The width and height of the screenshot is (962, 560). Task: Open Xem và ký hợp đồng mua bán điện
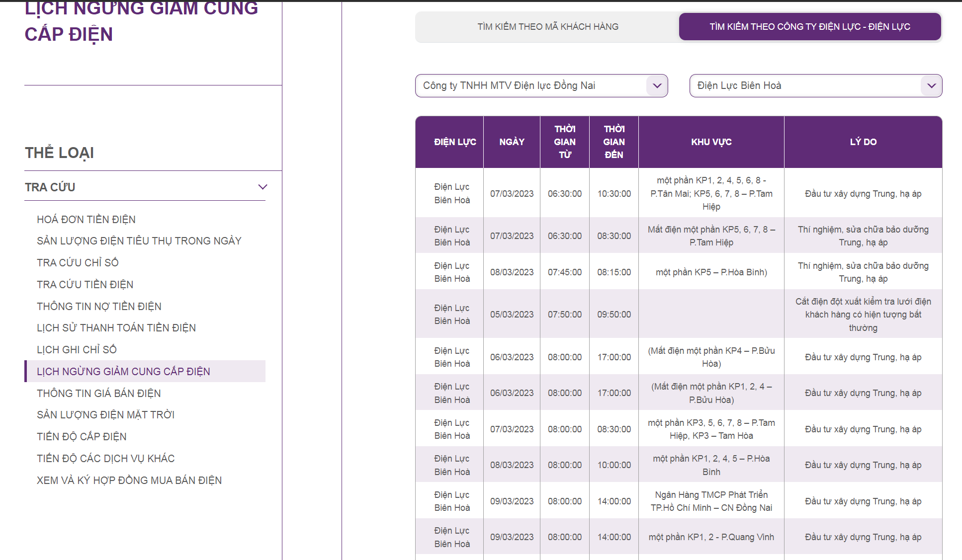(x=129, y=480)
